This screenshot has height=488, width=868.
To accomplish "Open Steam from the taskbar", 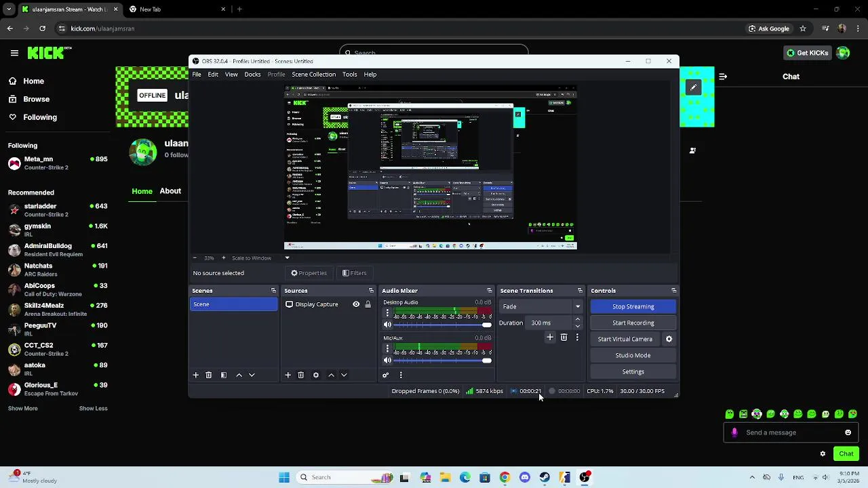I will [545, 477].
